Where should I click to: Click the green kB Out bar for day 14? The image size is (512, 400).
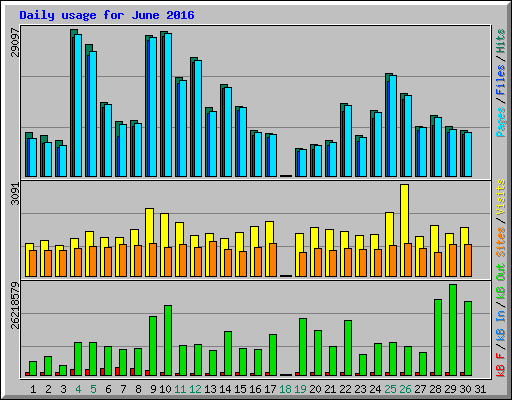click(228, 353)
